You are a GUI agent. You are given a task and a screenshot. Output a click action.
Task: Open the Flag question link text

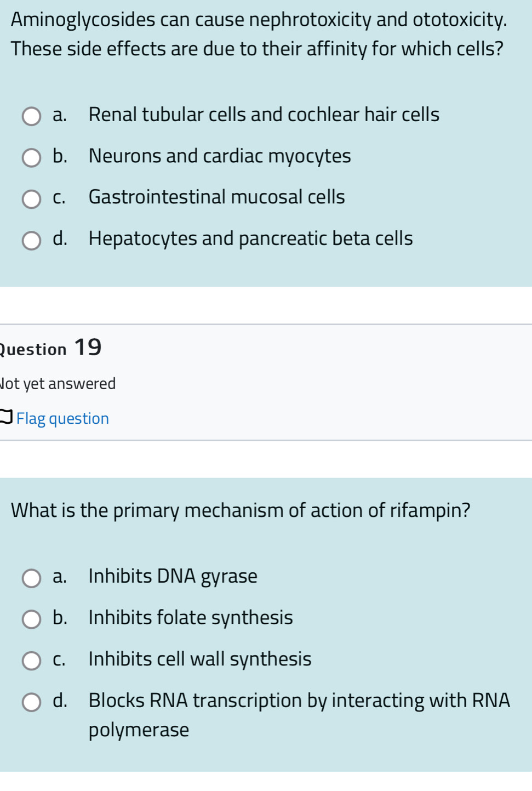tap(62, 419)
